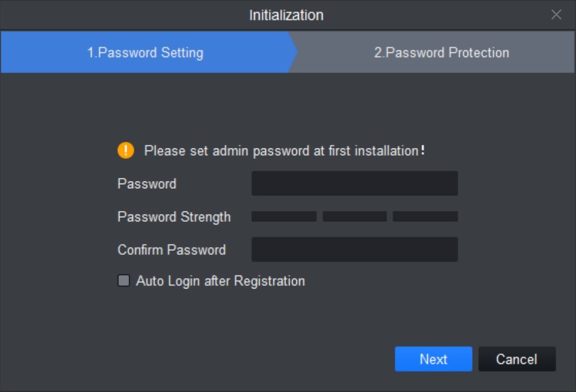Enable Auto Login after Registration checkbox
Image resolution: width=576 pixels, height=392 pixels.
coord(124,280)
